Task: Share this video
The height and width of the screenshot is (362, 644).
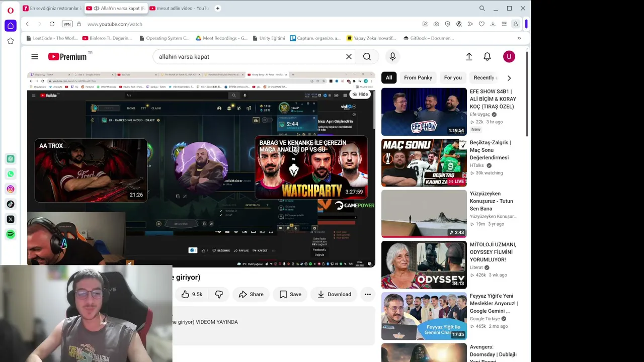Action: pyautogui.click(x=251, y=295)
